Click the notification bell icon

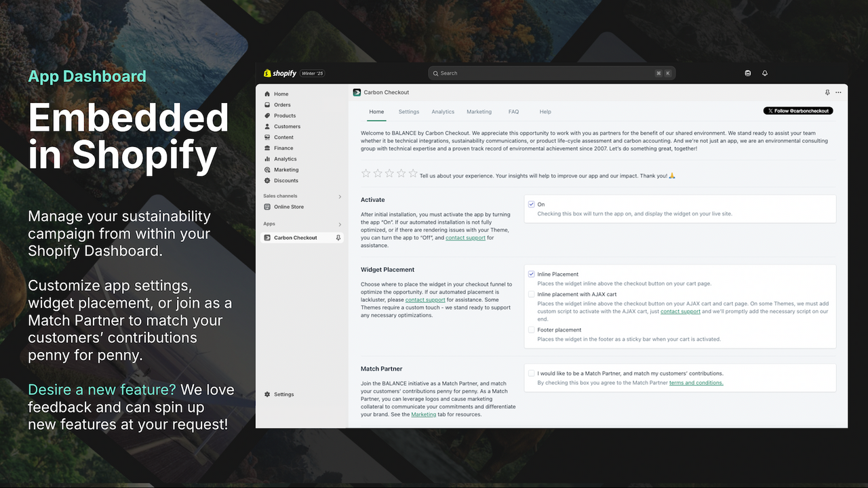tap(765, 73)
